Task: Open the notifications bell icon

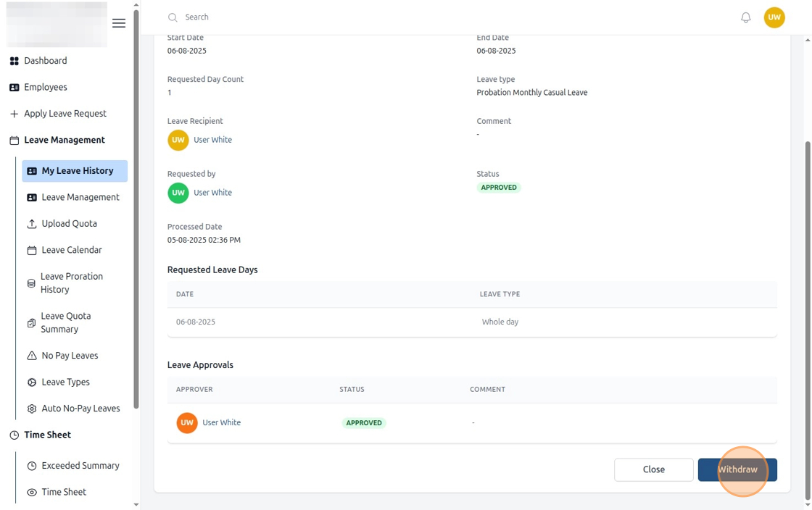Action: click(x=746, y=17)
